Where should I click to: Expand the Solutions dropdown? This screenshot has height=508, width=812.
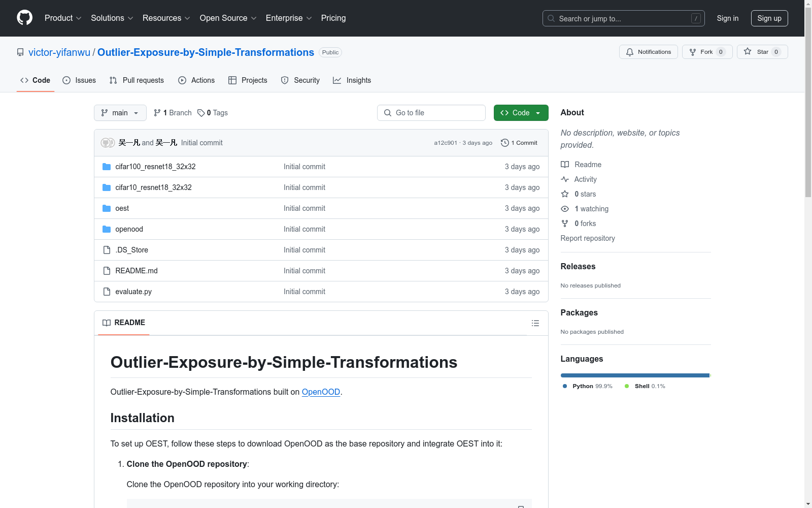tap(112, 18)
